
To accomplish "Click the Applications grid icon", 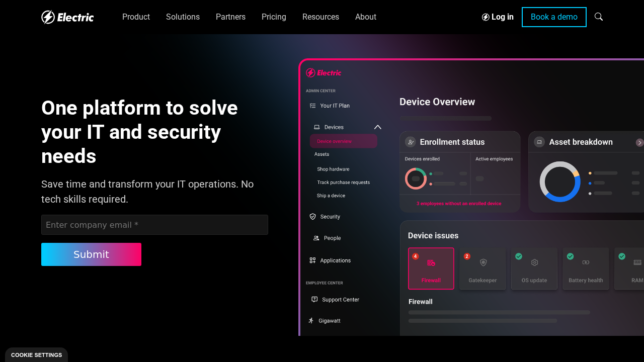I will (x=312, y=260).
